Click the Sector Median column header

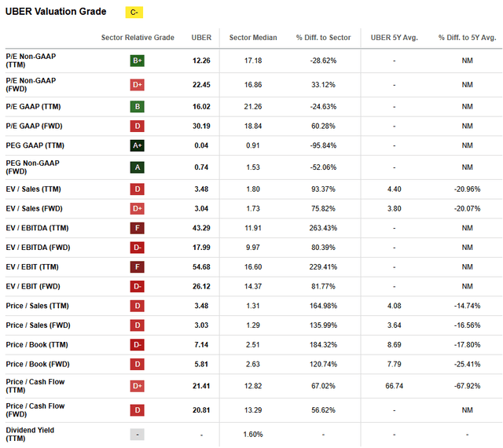(253, 38)
